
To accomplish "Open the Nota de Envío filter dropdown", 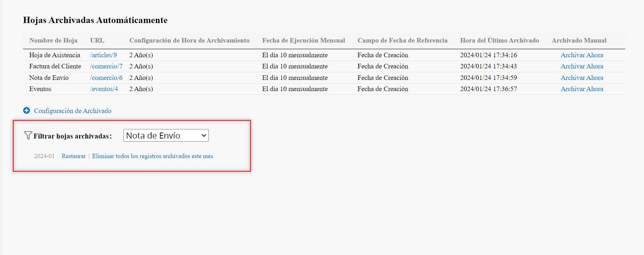I will [166, 135].
